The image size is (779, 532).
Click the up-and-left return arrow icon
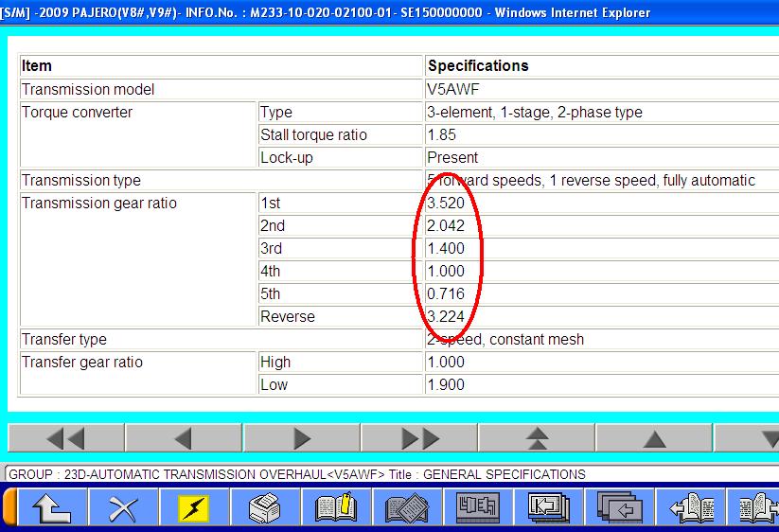[52, 507]
